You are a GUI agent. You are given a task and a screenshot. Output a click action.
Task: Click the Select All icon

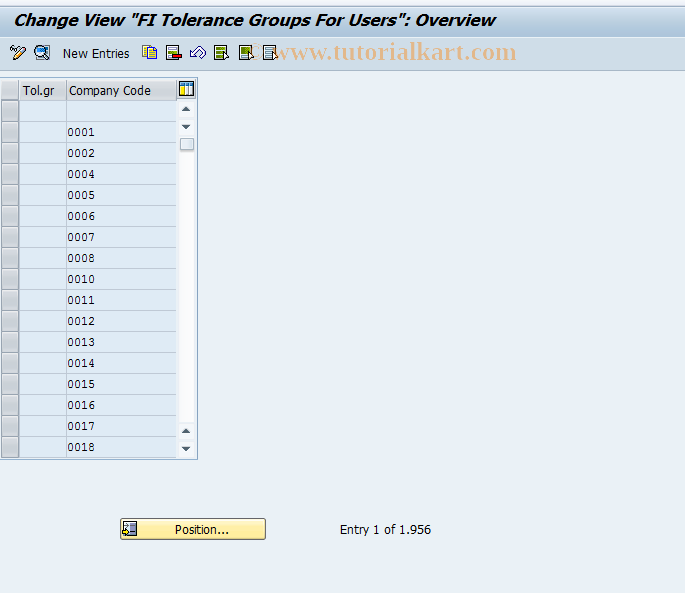pyautogui.click(x=221, y=53)
